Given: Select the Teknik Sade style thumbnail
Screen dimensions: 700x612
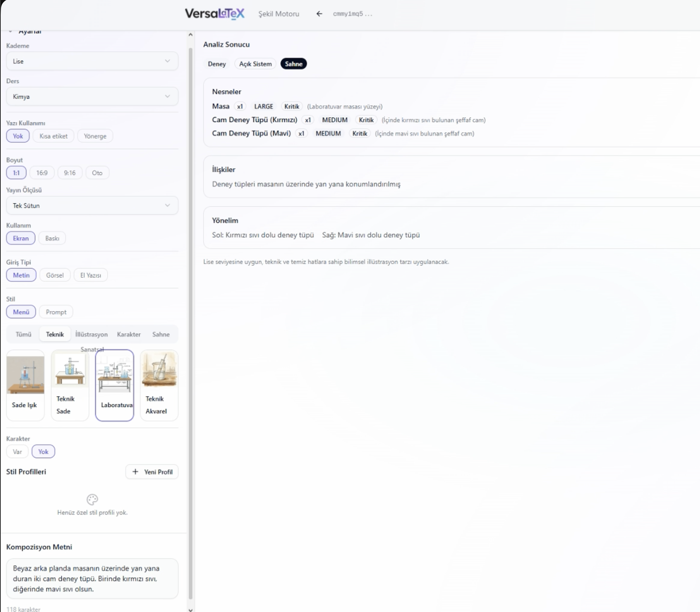Looking at the screenshot, I should [x=70, y=385].
